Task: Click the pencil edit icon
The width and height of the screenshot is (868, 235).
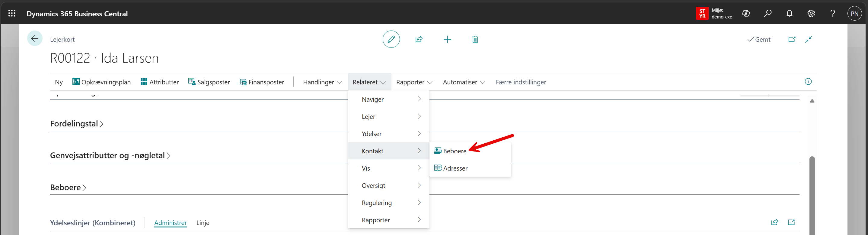Action: (x=391, y=40)
